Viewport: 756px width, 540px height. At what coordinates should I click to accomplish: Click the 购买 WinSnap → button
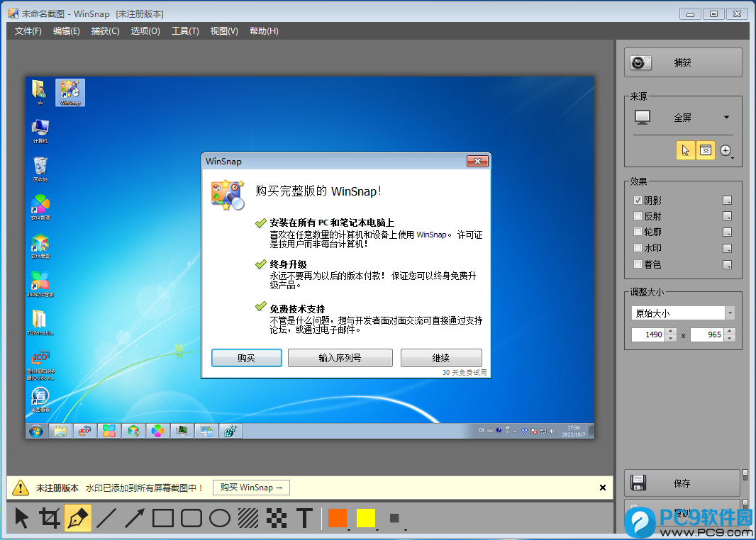click(251, 488)
